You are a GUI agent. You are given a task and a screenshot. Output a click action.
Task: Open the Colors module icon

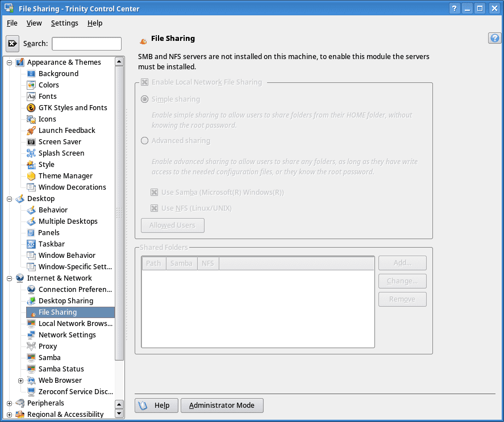pos(31,85)
